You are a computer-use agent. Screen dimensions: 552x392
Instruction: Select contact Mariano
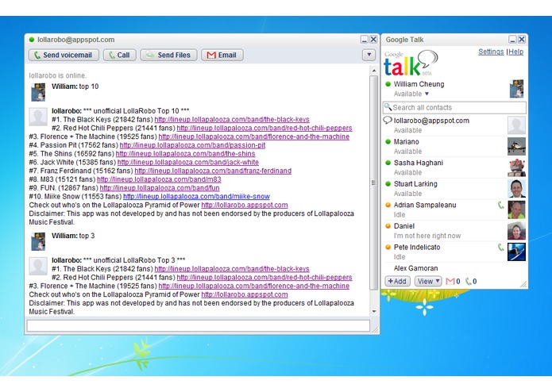click(454, 146)
